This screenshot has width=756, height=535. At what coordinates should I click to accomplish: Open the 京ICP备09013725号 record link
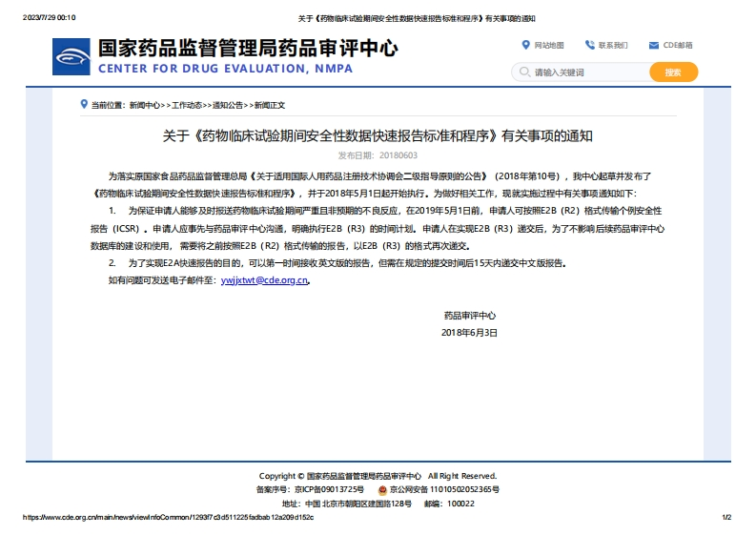[x=329, y=489]
